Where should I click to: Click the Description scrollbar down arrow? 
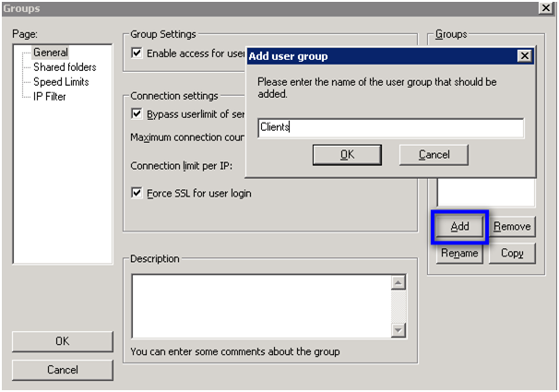(x=398, y=330)
